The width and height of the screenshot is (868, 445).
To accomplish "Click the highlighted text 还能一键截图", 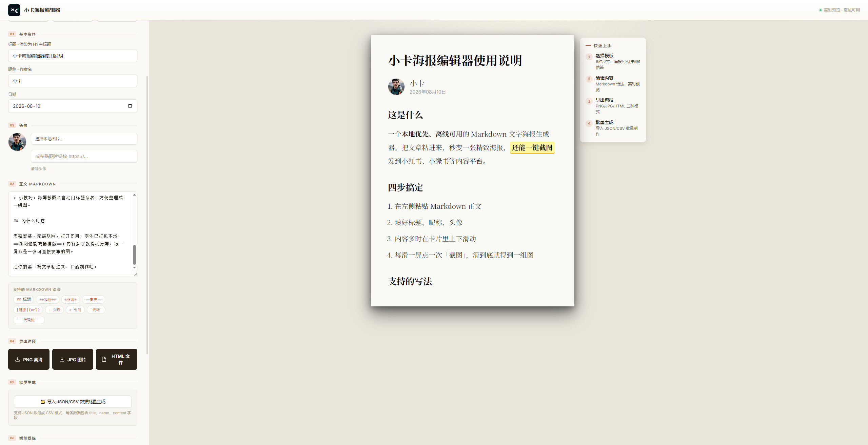I will [532, 148].
